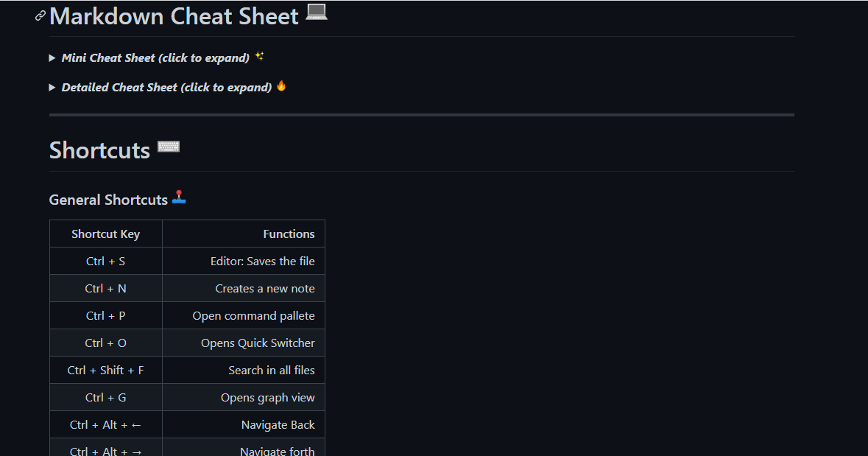Click the Ctrl + Shift + F shortcut cell
The height and width of the screenshot is (456, 868).
[105, 370]
